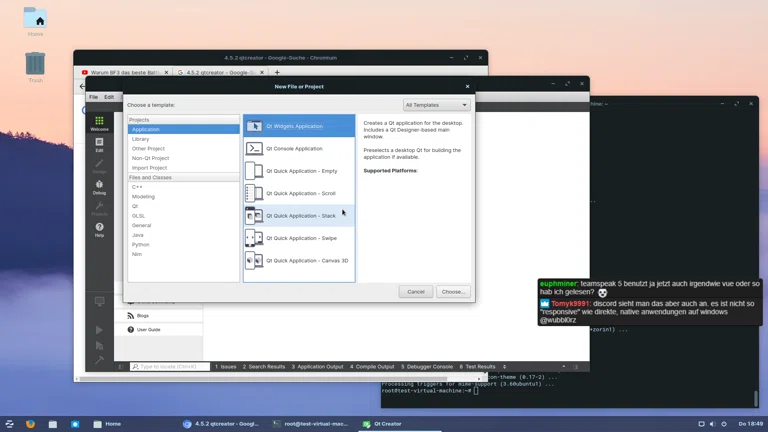This screenshot has width=768, height=432.
Task: Select the Java file category
Action: click(184, 235)
